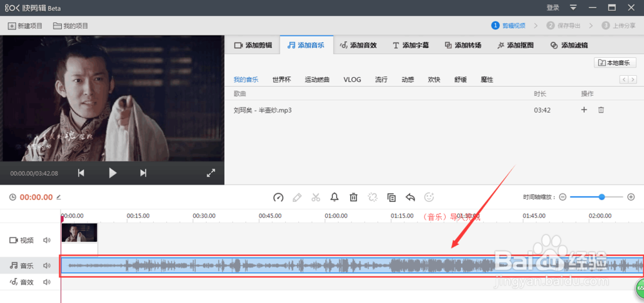The image size is (644, 303).
Task: Select 动感 music category
Action: point(408,80)
